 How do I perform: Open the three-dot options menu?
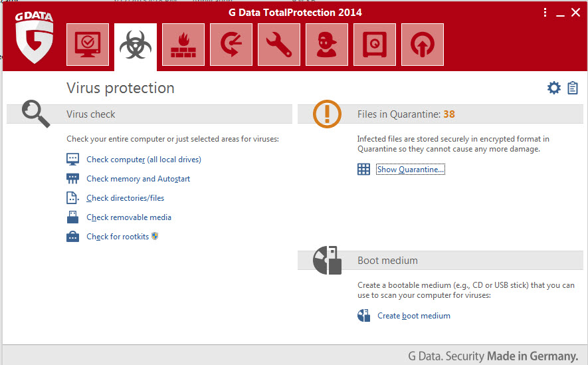point(545,13)
